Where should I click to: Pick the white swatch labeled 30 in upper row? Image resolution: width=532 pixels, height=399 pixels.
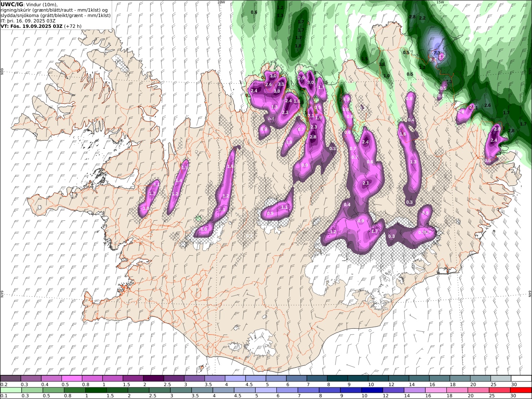(x=522, y=378)
